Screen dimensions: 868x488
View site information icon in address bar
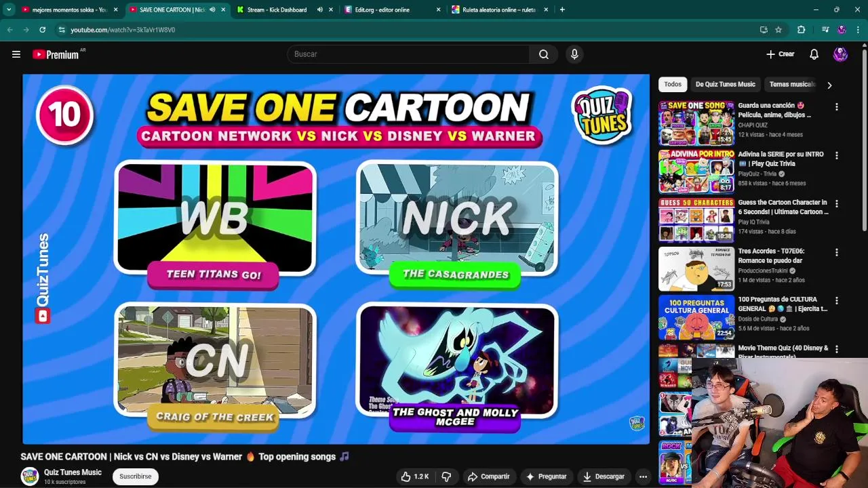point(61,30)
